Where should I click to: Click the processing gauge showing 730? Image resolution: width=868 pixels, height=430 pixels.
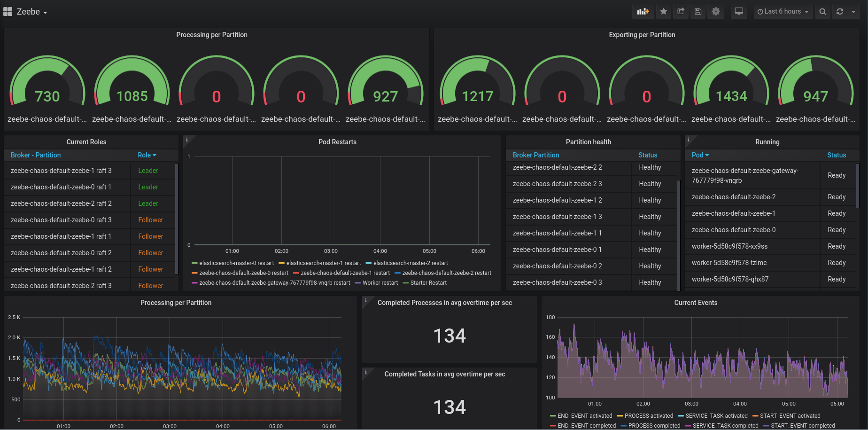point(47,81)
